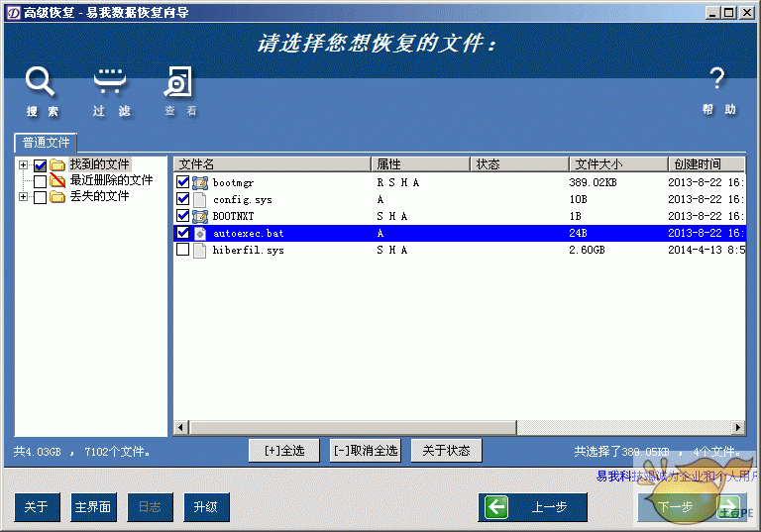Uncheck the bootmgr file checkbox

click(183, 182)
